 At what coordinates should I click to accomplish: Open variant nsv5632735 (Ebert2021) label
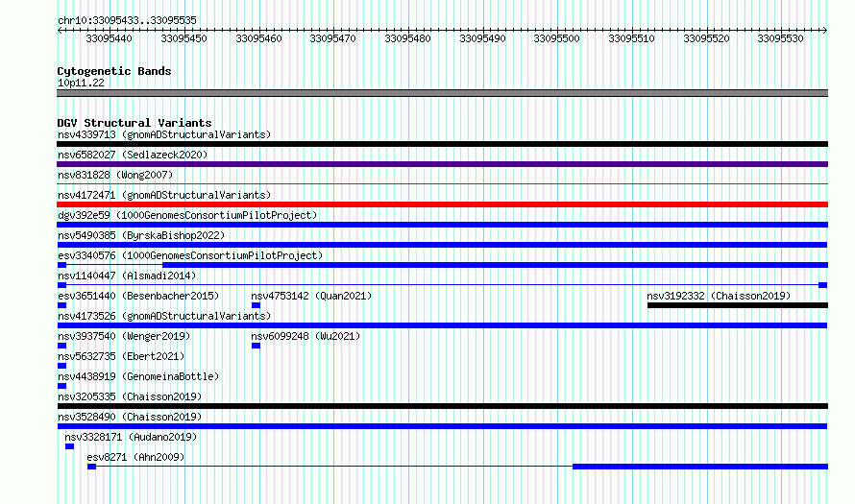tap(121, 356)
